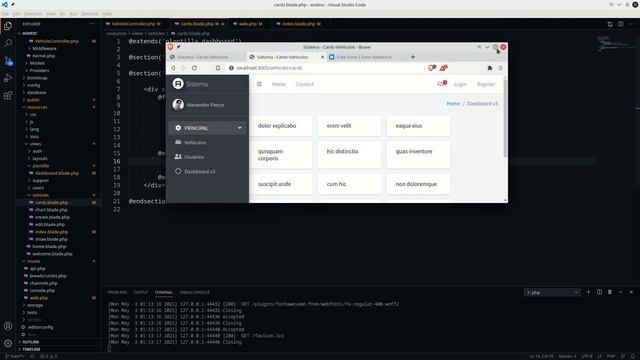Click the browser page vertical scrollbar

tap(506, 118)
